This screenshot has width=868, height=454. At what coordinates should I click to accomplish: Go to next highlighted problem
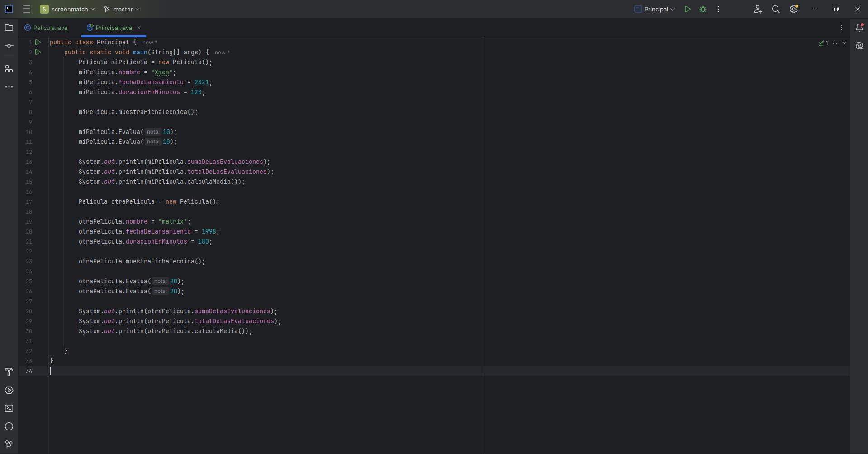click(x=844, y=43)
